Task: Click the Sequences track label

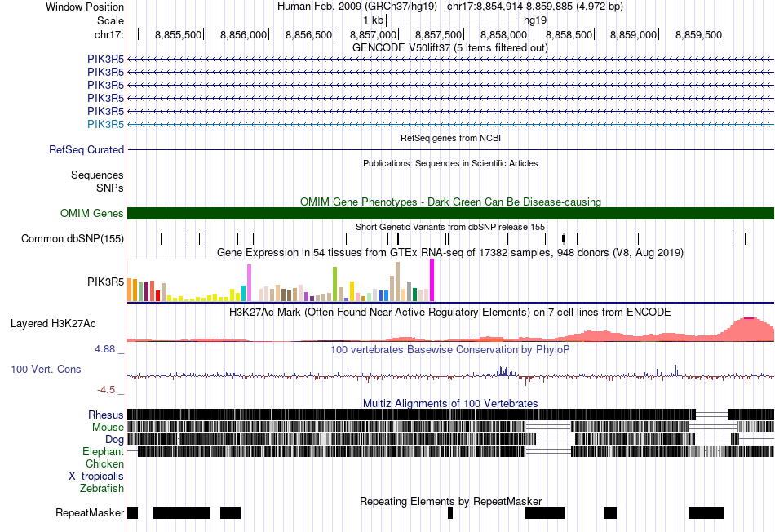Action: tap(97, 175)
